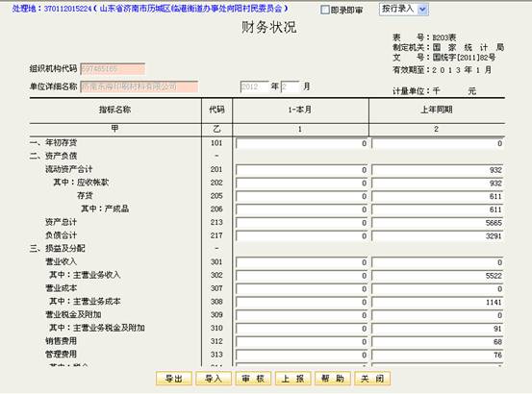Click 负债合计 1-本月 field (code 217)
Screen dimensions: 532x394
tap(302, 235)
